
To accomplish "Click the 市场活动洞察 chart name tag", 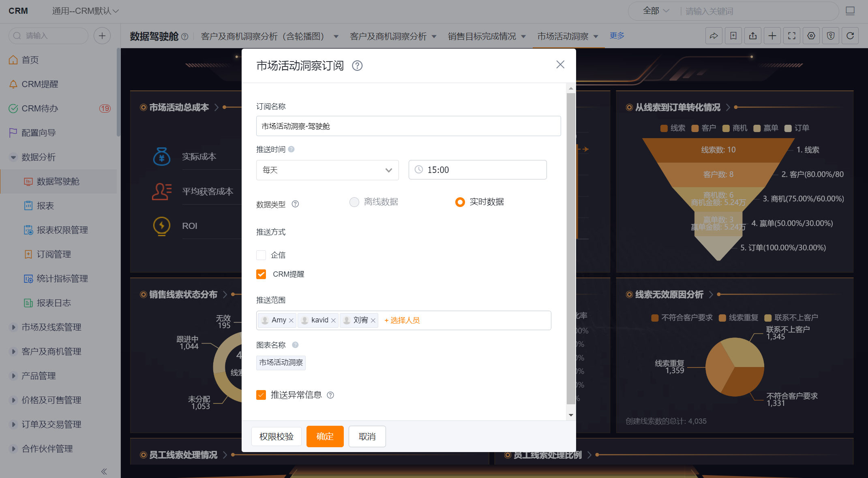I will coord(281,363).
